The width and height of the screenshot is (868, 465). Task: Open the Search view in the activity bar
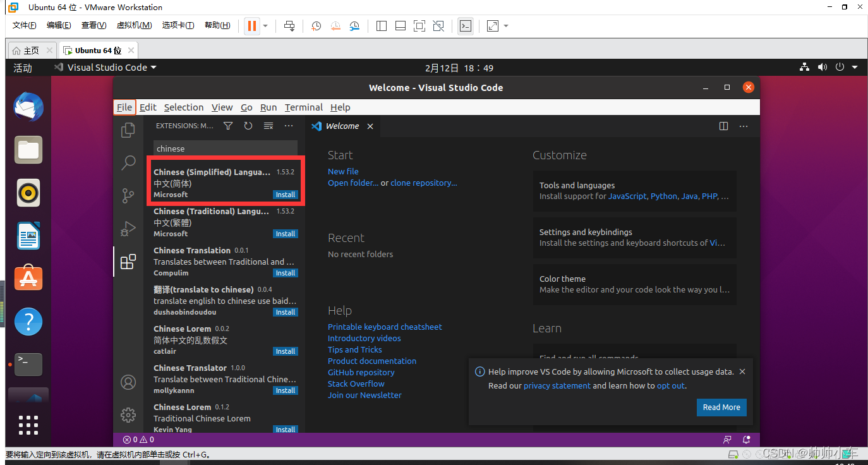pyautogui.click(x=128, y=163)
